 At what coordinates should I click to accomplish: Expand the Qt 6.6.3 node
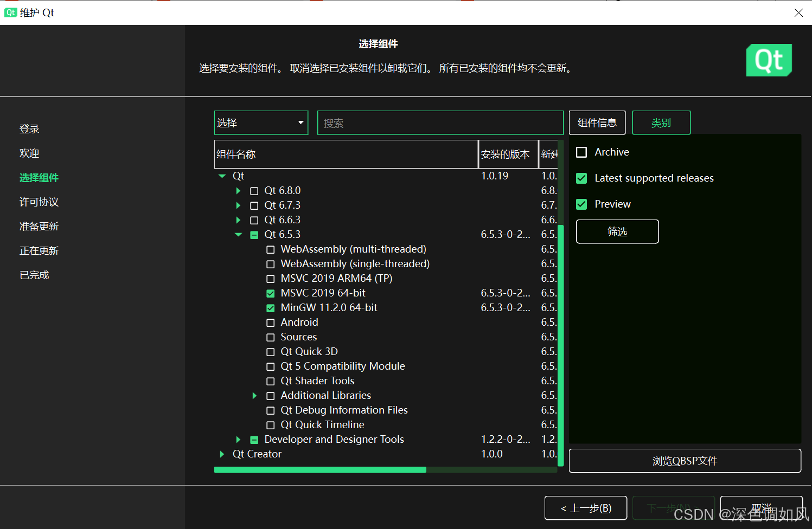(238, 220)
